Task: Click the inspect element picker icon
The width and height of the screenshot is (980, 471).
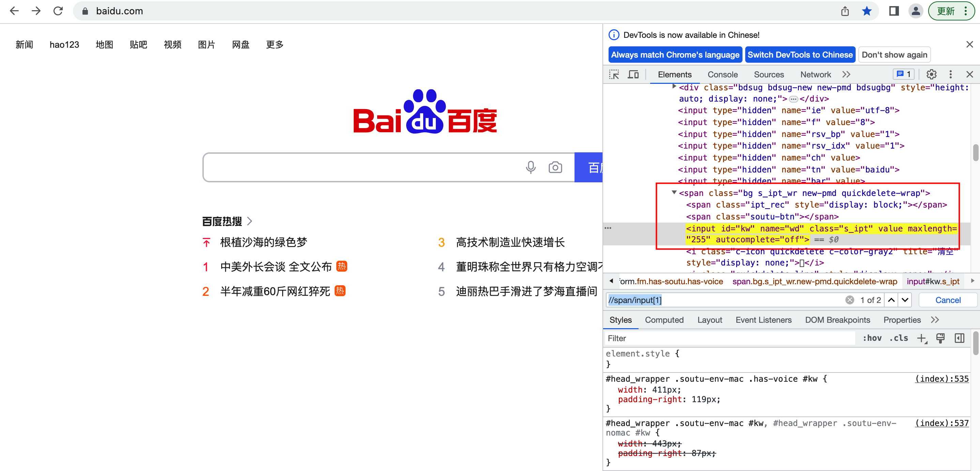Action: point(614,75)
